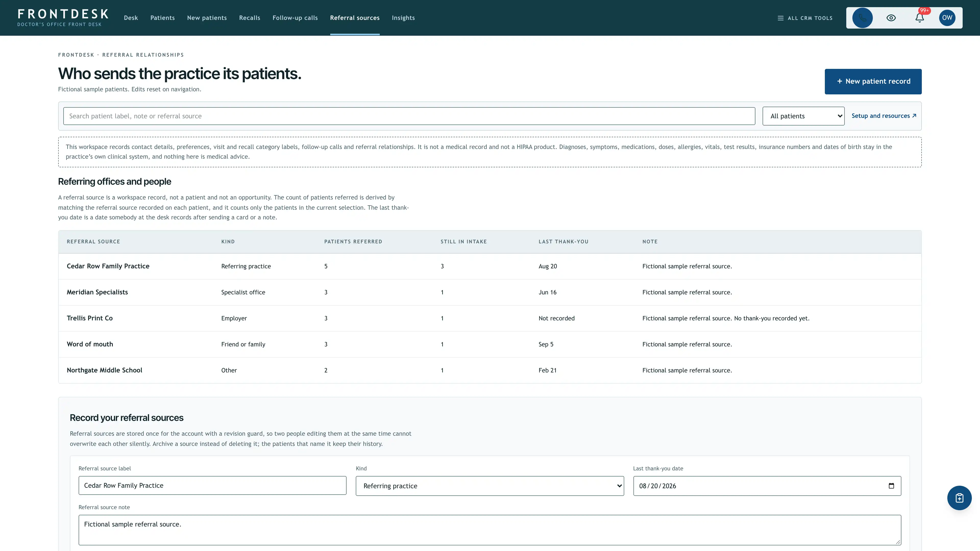Image resolution: width=980 pixels, height=551 pixels.
Task: Click the Referral source note textarea
Action: 490,530
